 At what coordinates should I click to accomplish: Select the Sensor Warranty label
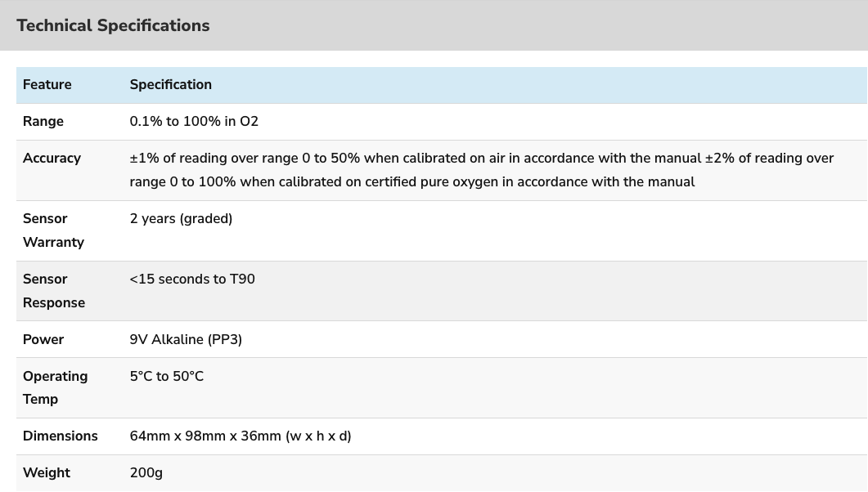click(x=53, y=230)
